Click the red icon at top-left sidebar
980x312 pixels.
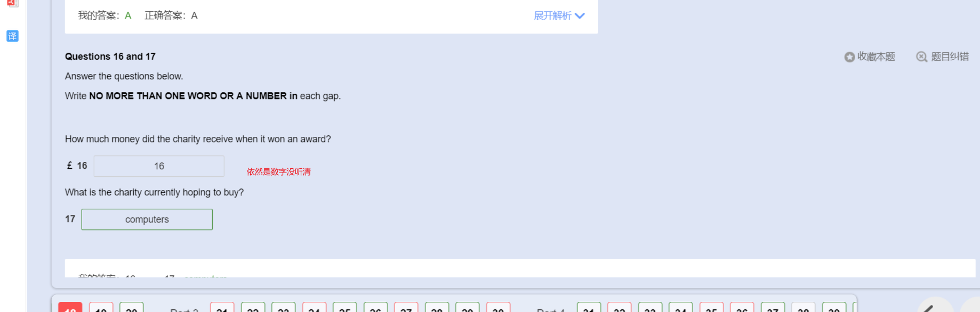tap(13, 3)
